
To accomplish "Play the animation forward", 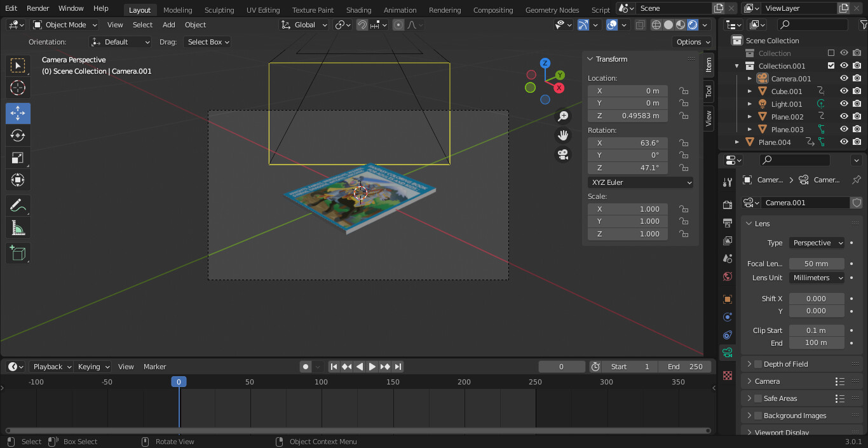I will pyautogui.click(x=372, y=367).
